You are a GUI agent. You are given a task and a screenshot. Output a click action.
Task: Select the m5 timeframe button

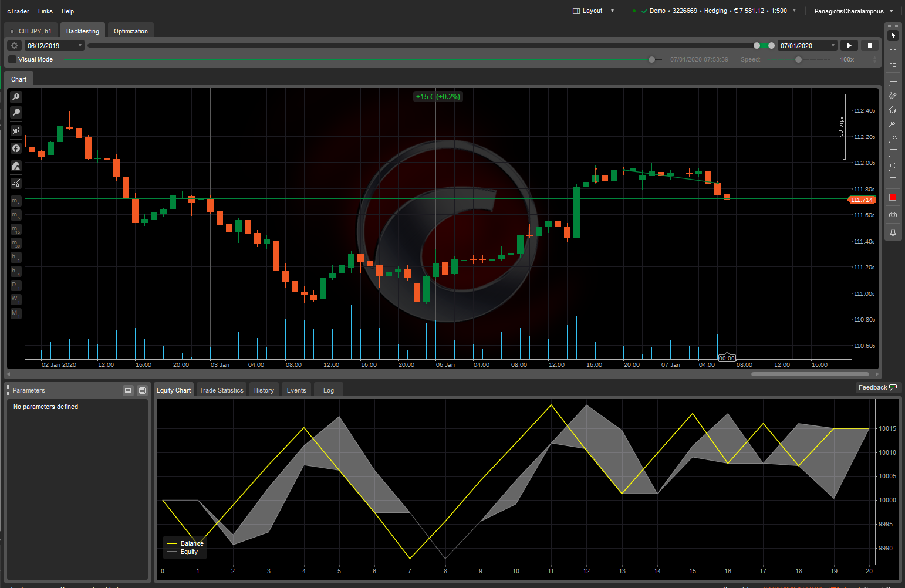tap(16, 215)
